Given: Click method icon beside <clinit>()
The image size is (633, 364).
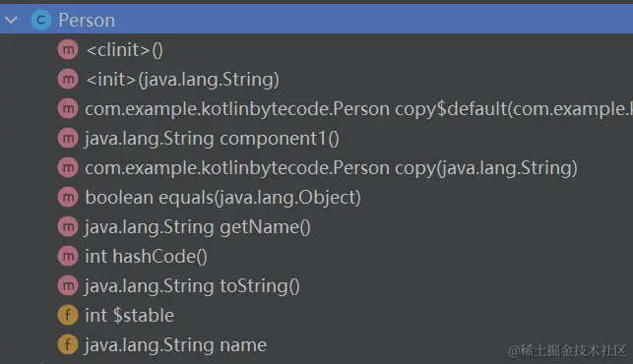Looking at the screenshot, I should [68, 49].
